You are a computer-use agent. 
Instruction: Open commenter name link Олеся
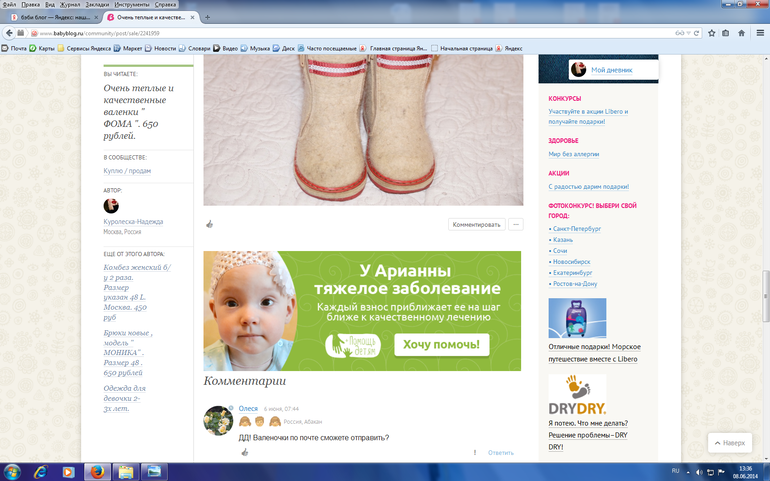pyautogui.click(x=248, y=408)
